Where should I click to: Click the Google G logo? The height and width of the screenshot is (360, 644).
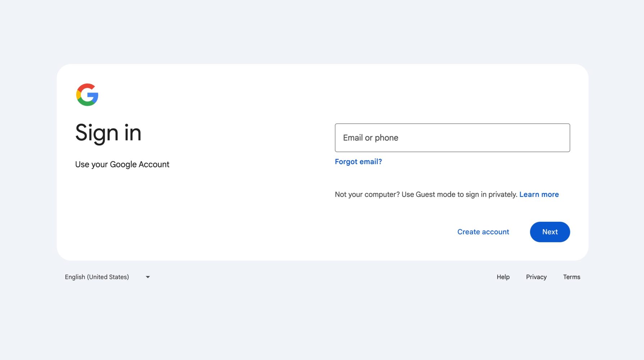click(x=87, y=95)
